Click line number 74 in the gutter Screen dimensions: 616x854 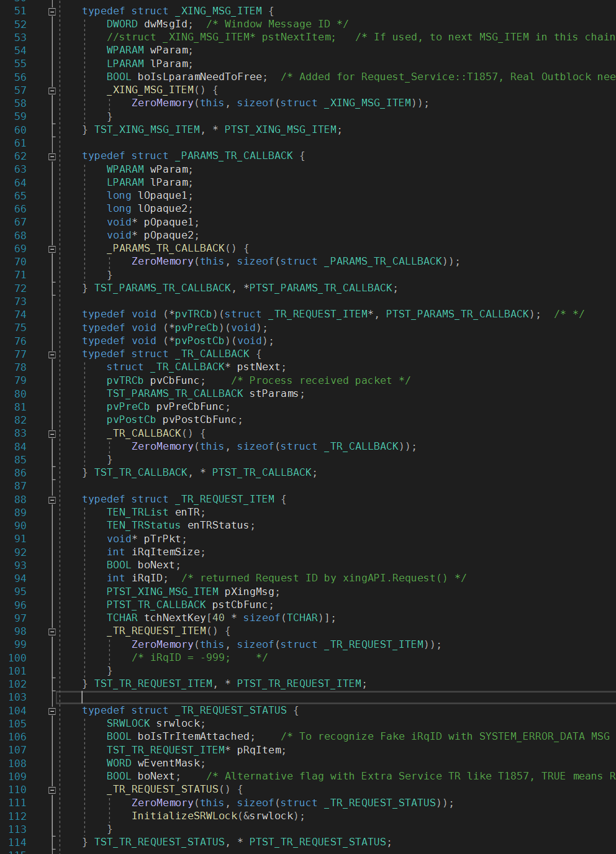pyautogui.click(x=20, y=314)
